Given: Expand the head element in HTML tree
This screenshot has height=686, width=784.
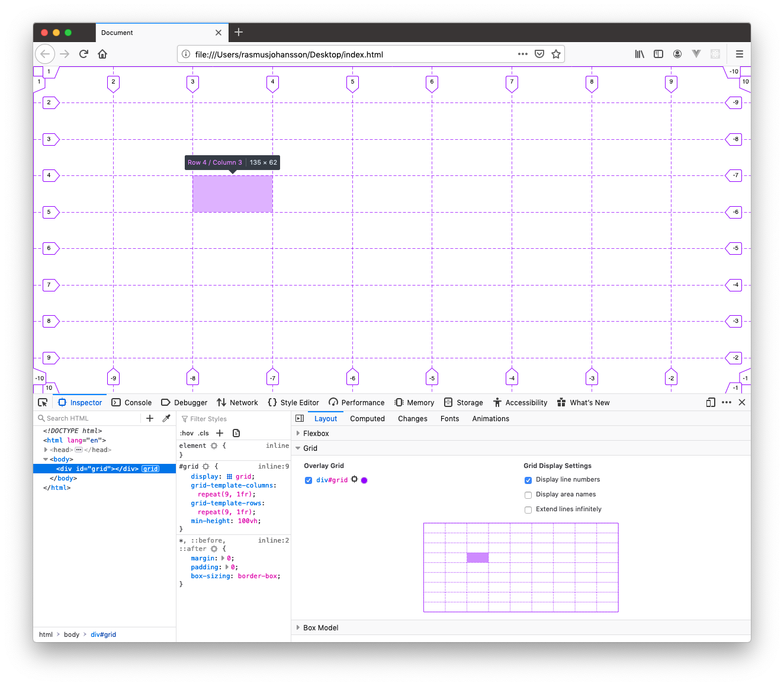Looking at the screenshot, I should (46, 450).
